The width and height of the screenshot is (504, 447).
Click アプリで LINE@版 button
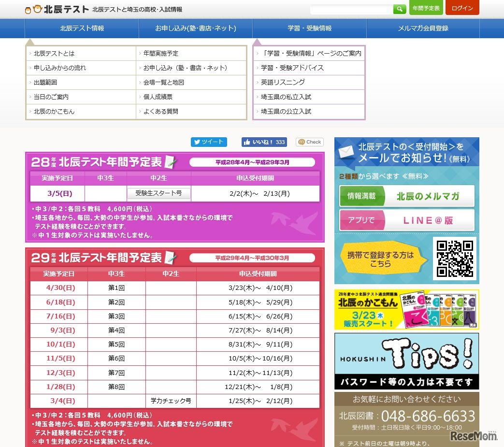pos(406,220)
